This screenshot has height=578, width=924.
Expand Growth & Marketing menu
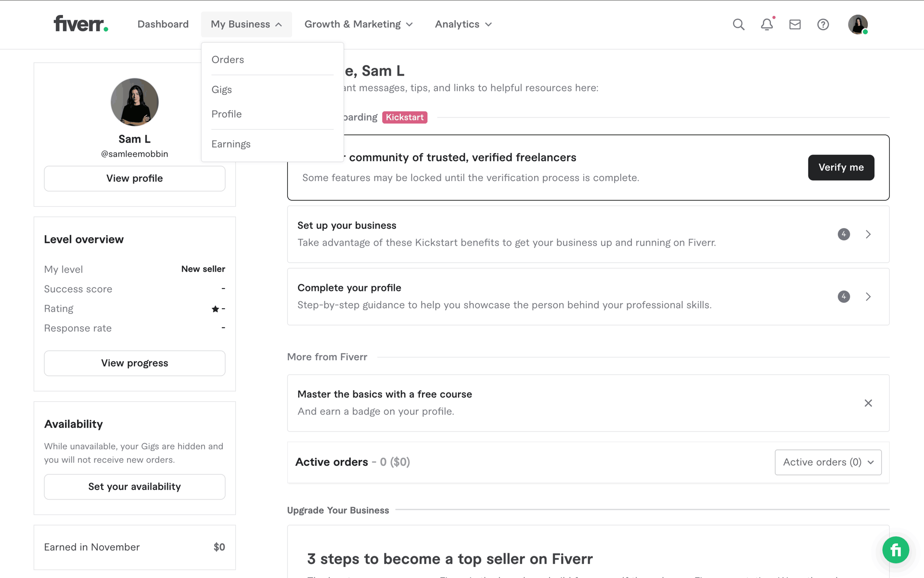point(359,25)
